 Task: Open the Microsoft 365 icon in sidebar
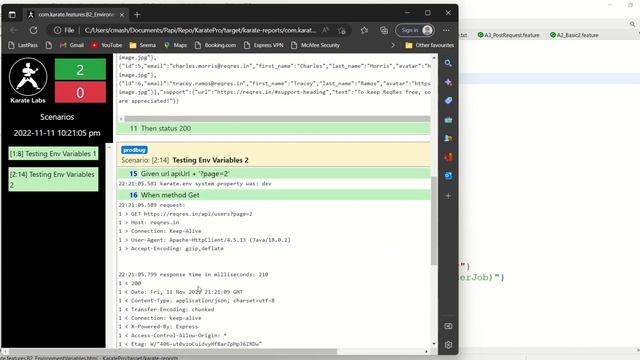pyautogui.click(x=448, y=157)
